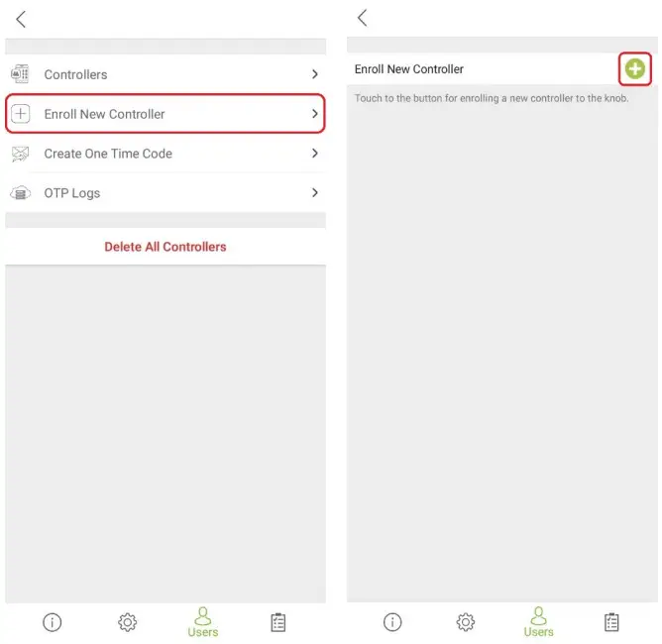662x644 pixels.
Task: Open settings gear on the right screen
Action: [465, 621]
